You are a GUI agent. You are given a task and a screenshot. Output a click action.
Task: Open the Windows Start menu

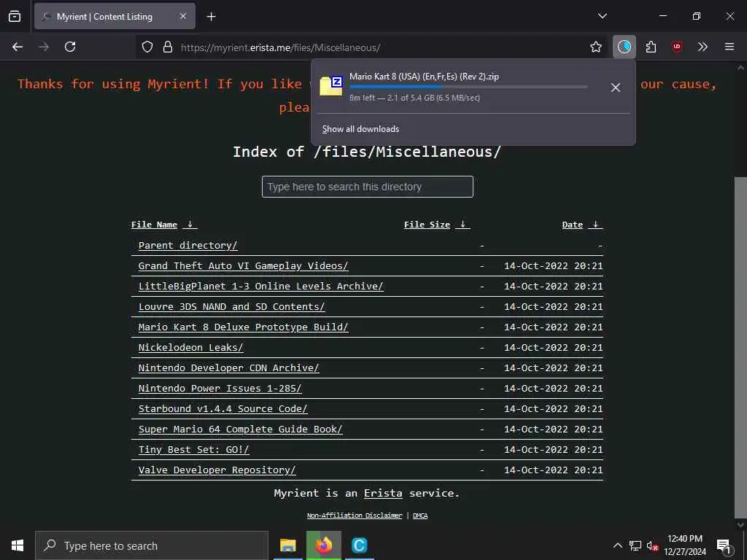tap(18, 545)
